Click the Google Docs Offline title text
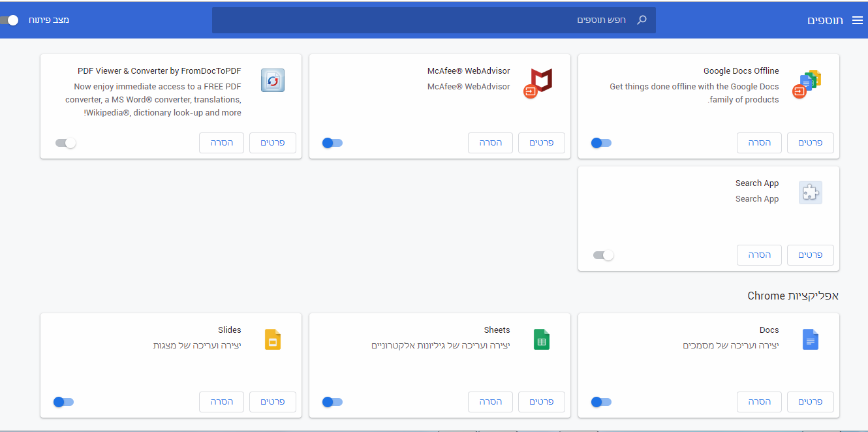This screenshot has width=868, height=432. [x=741, y=71]
